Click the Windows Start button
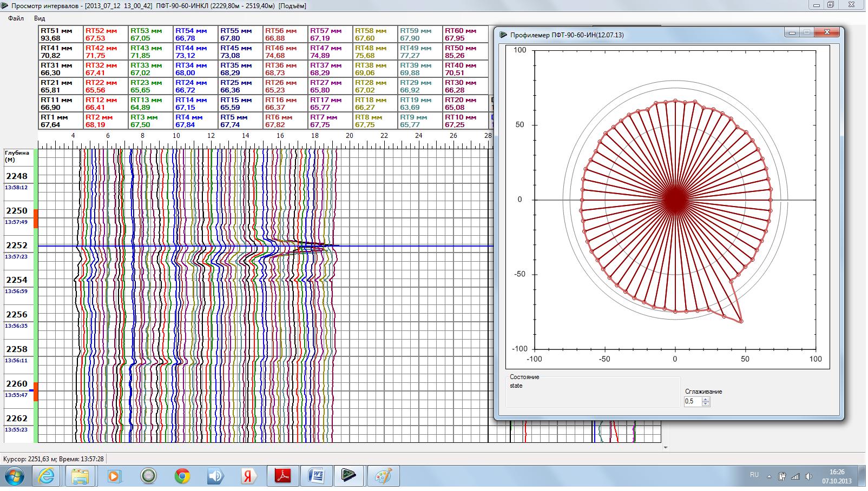The image size is (868, 491). tap(15, 476)
